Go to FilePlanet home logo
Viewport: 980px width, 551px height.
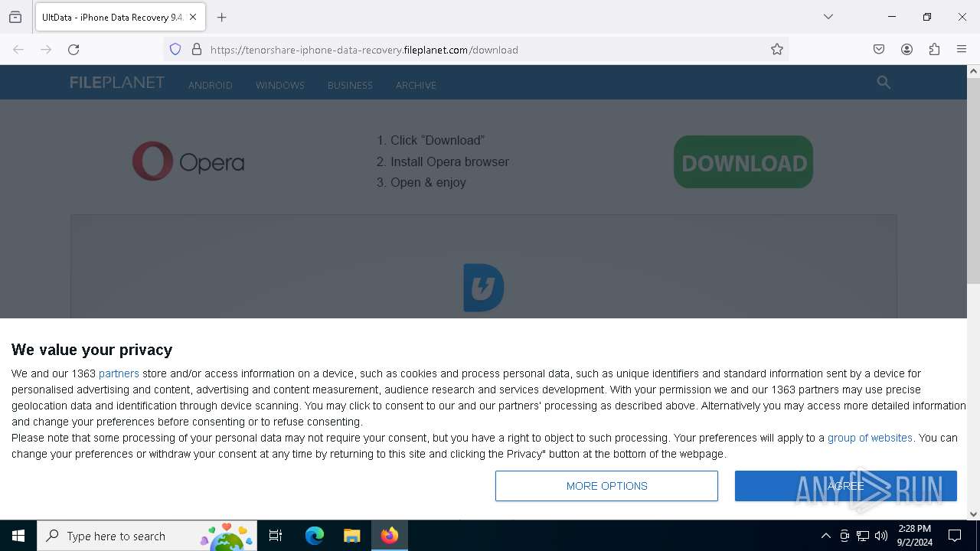(x=117, y=83)
